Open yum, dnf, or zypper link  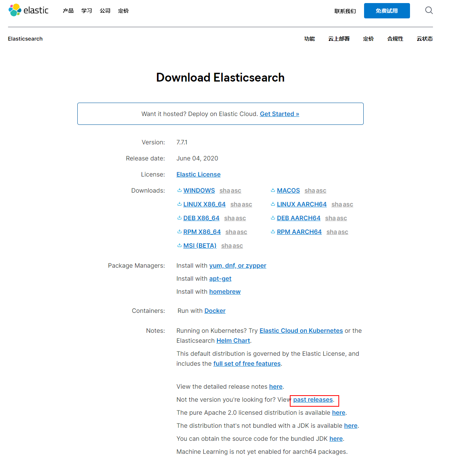[238, 265]
